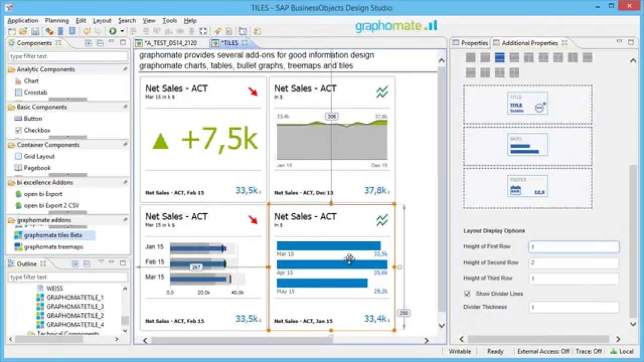Select the Grid Layout component

coord(35,156)
